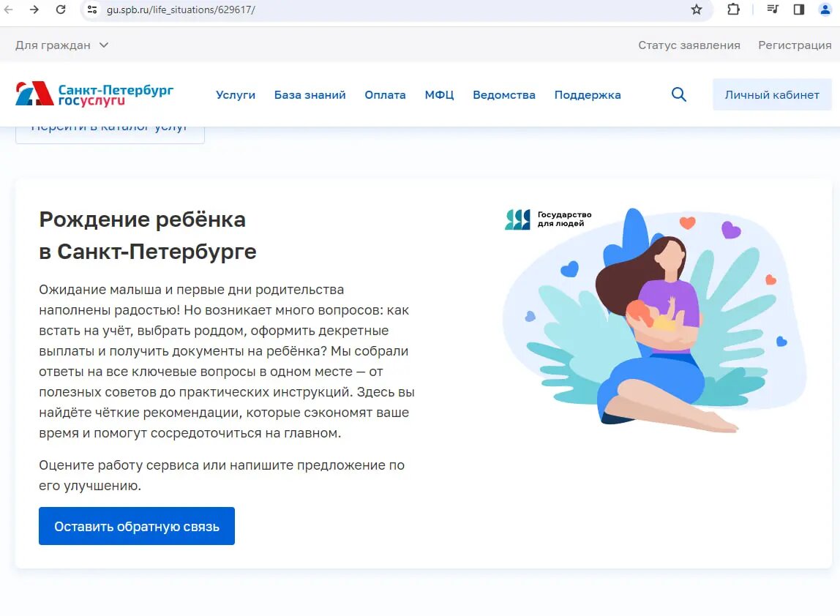The height and width of the screenshot is (616, 840).
Task: Open the browser profile avatar icon
Action: (x=825, y=10)
